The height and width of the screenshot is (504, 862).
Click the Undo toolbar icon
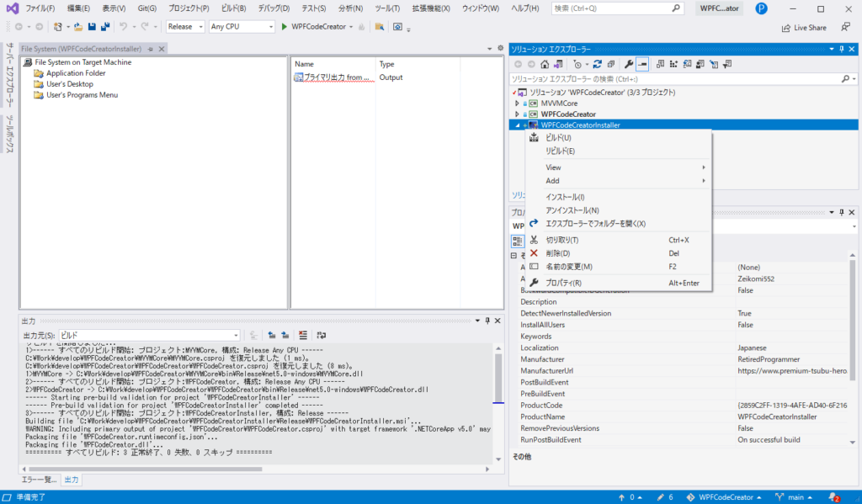(x=123, y=26)
